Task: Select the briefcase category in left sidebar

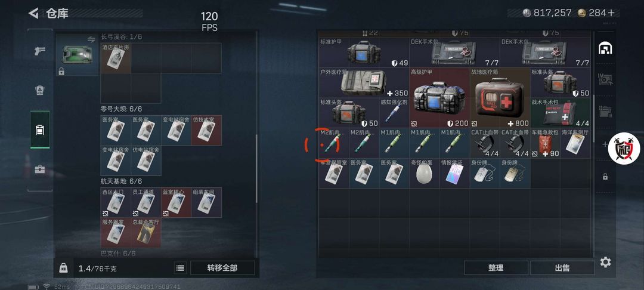Action: [x=40, y=169]
